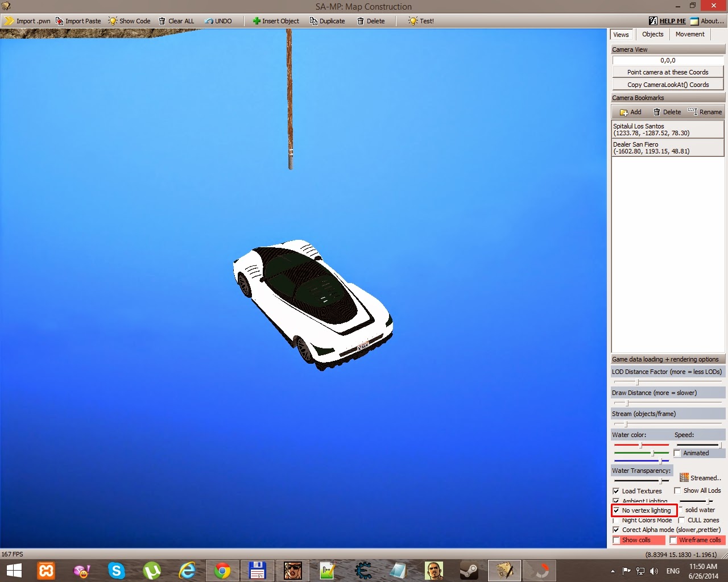Click the Insert Object plus icon
728x582 pixels.
click(x=257, y=21)
